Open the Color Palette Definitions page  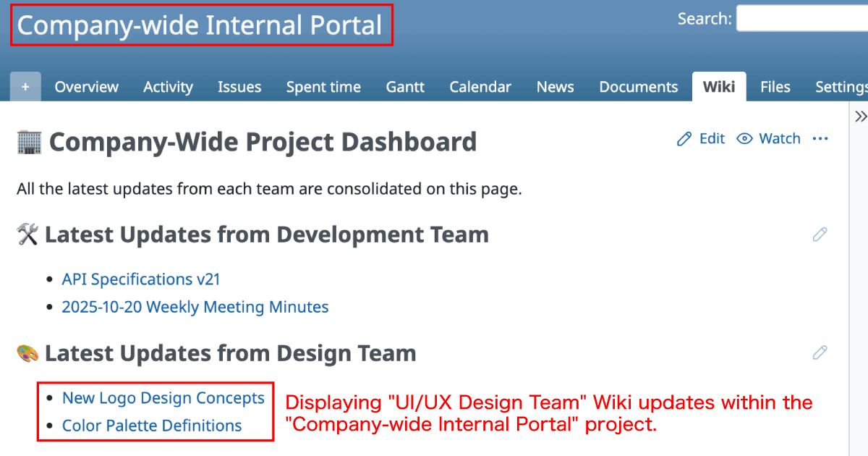pyautogui.click(x=150, y=426)
